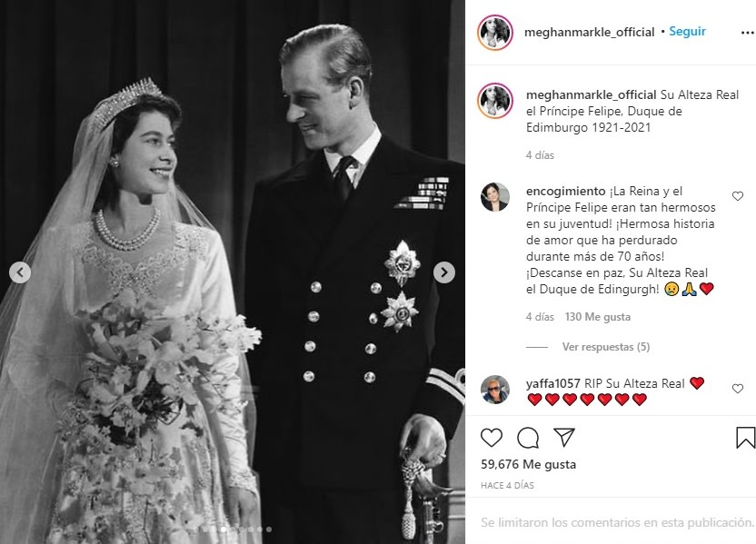
Task: Open meghanmarkle_official profile in header
Action: (x=589, y=33)
